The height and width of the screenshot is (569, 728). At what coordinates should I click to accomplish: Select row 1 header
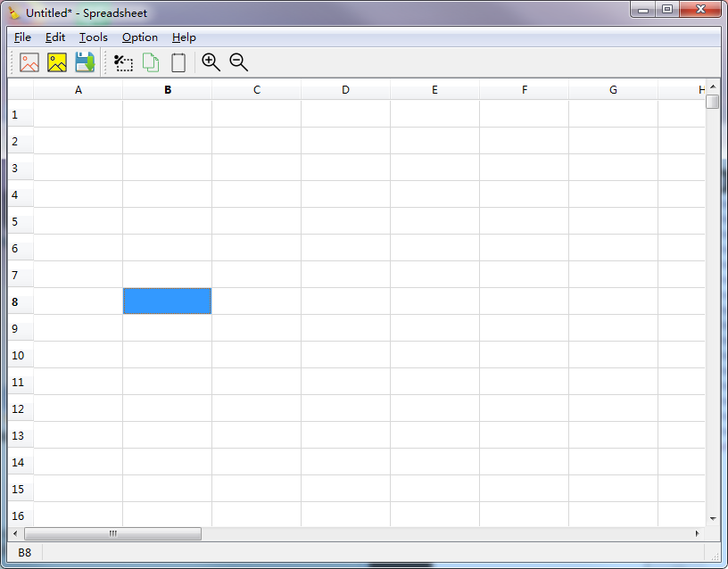click(21, 114)
